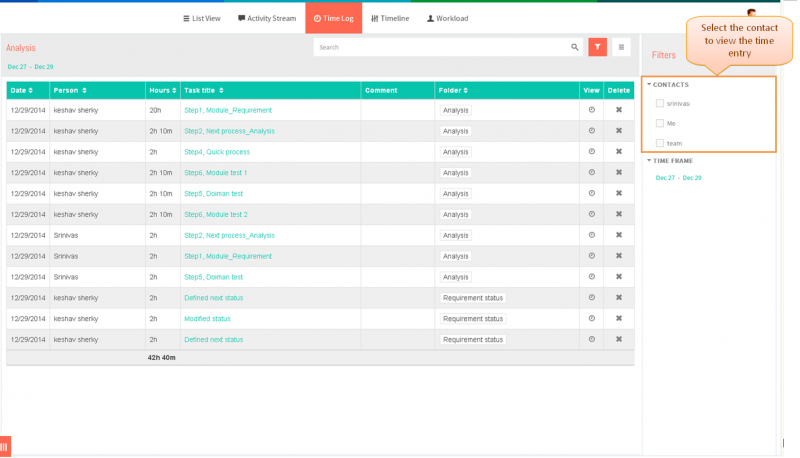
Task: Sort the table by Person column
Action: pyautogui.click(x=70, y=90)
